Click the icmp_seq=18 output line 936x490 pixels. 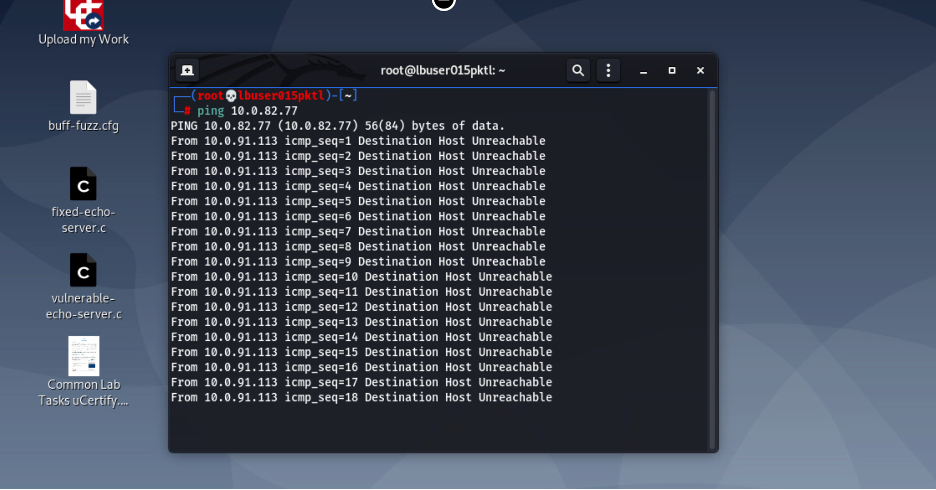click(362, 397)
